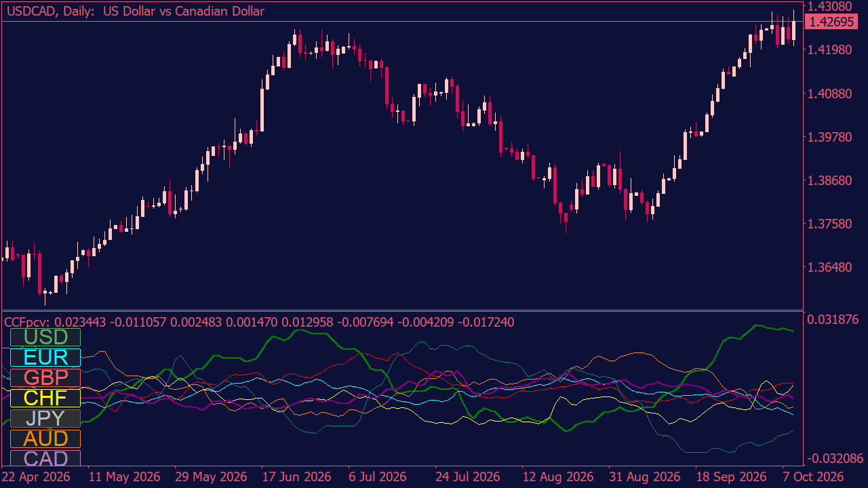Click the GBP currency label button

tap(45, 378)
